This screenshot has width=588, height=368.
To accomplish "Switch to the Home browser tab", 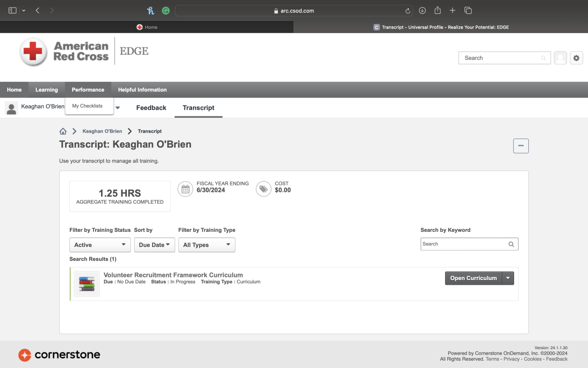I will [x=147, y=27].
